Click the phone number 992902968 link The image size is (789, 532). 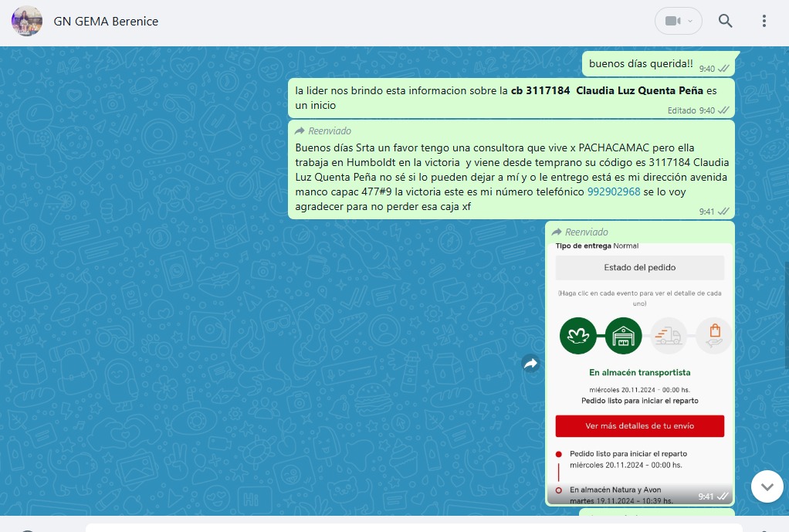click(x=614, y=191)
